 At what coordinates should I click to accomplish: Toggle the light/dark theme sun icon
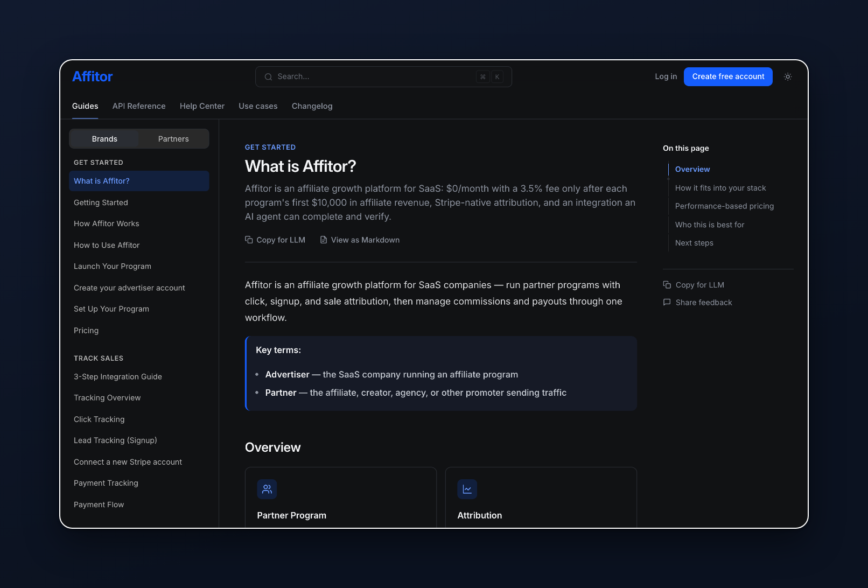click(788, 76)
